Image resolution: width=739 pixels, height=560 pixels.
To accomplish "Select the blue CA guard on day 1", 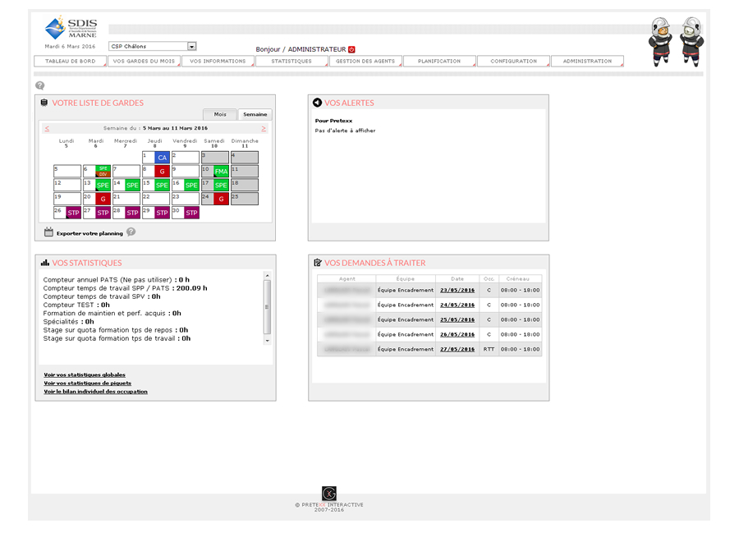I will 162,158.
